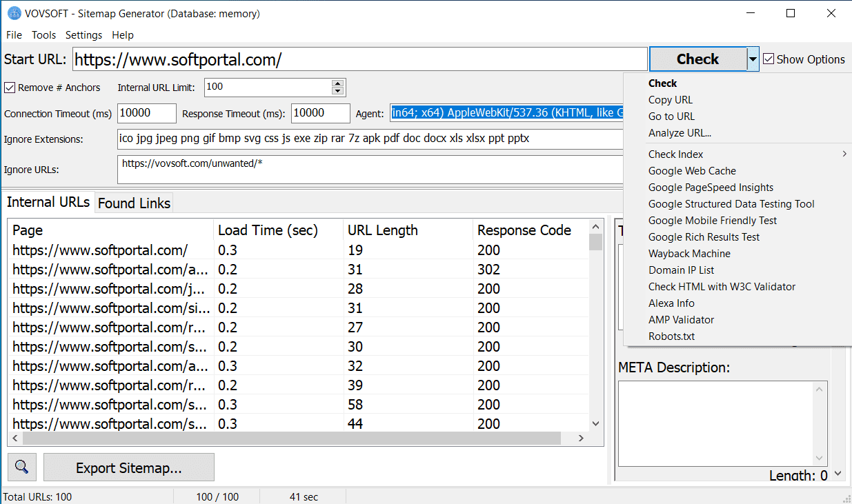Click into the Start URL field

[359, 59]
